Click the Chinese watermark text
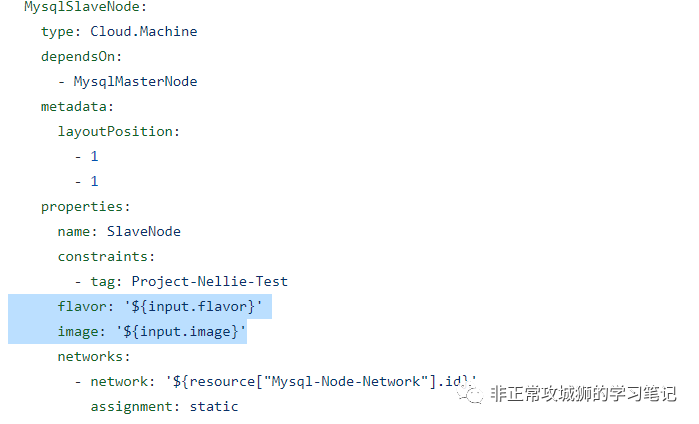 (x=584, y=394)
